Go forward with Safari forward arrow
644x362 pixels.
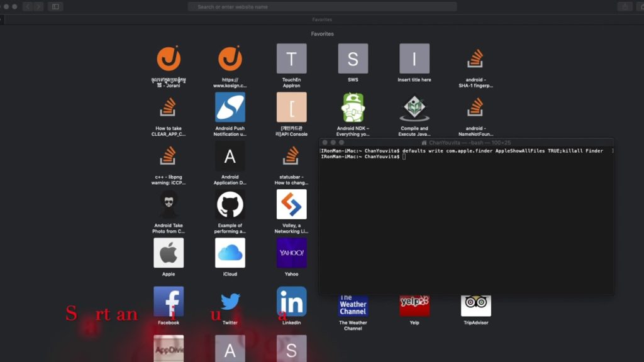coord(38,6)
